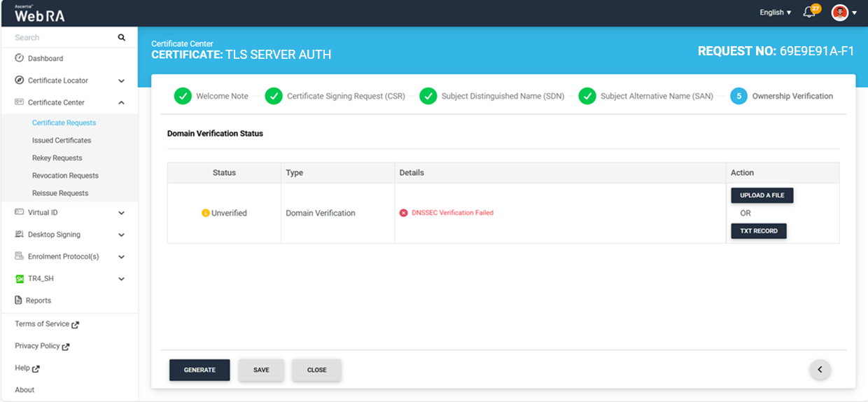Click the UPLOAD A FILE button
This screenshot has width=868, height=402.
[x=762, y=195]
